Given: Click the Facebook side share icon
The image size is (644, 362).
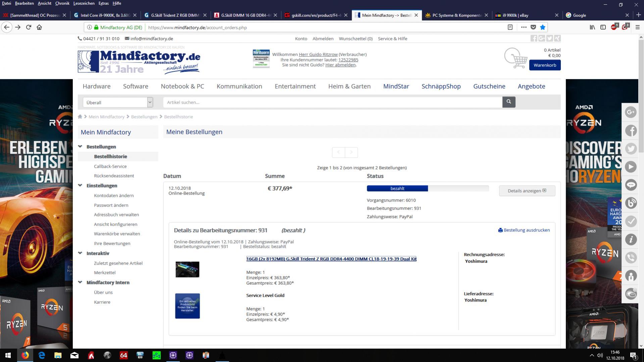Looking at the screenshot, I should [631, 130].
